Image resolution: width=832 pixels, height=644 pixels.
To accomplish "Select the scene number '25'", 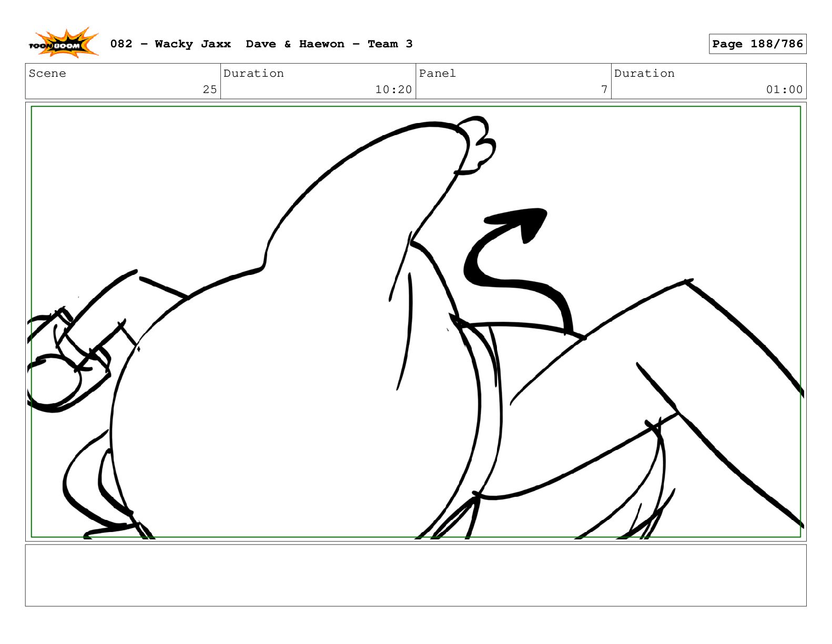I will click(x=210, y=89).
